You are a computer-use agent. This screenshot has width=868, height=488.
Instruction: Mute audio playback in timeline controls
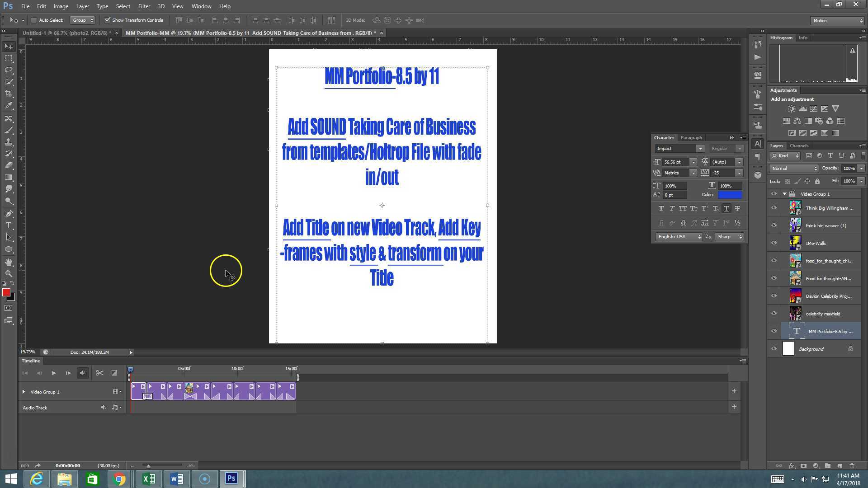click(x=82, y=373)
